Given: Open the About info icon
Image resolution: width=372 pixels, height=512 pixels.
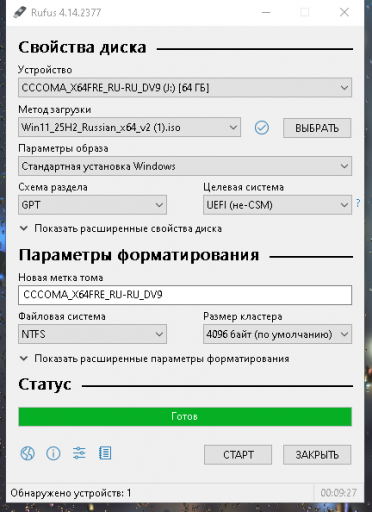Looking at the screenshot, I should [53, 453].
